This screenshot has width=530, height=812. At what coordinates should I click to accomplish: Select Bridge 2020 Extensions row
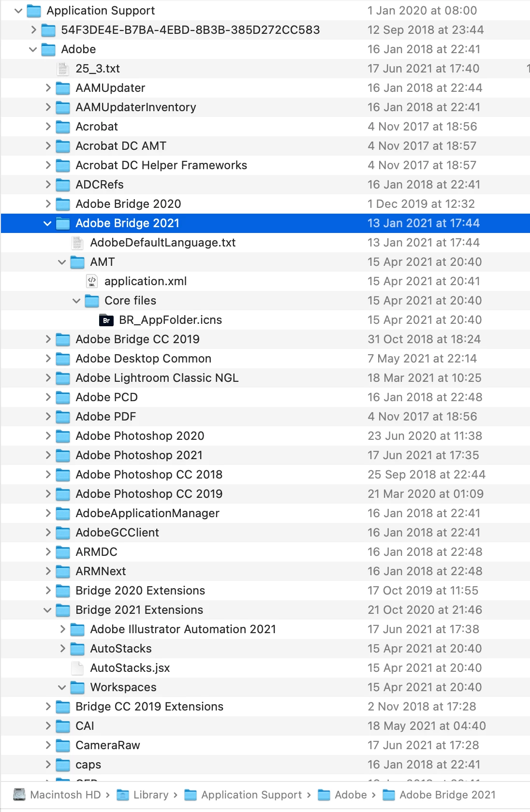265,591
